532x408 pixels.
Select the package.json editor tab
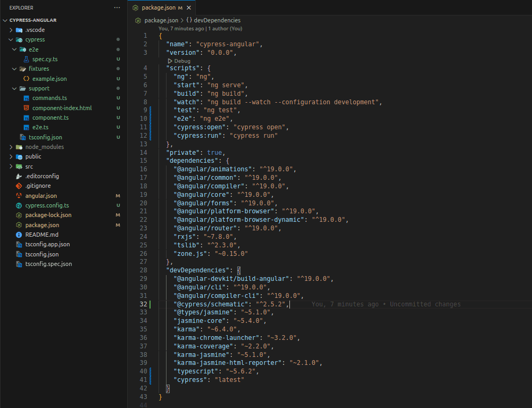tap(162, 7)
